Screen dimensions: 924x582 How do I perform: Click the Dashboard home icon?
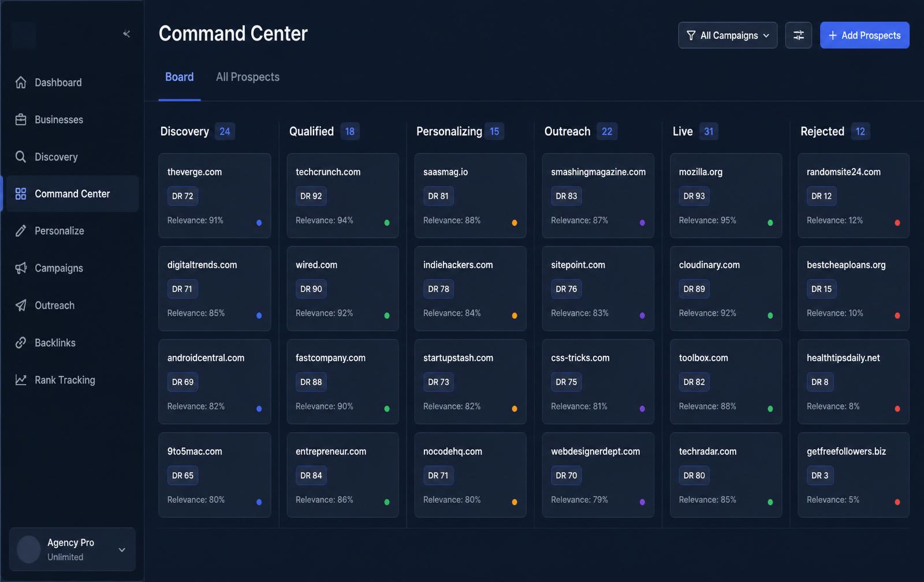pyautogui.click(x=21, y=83)
